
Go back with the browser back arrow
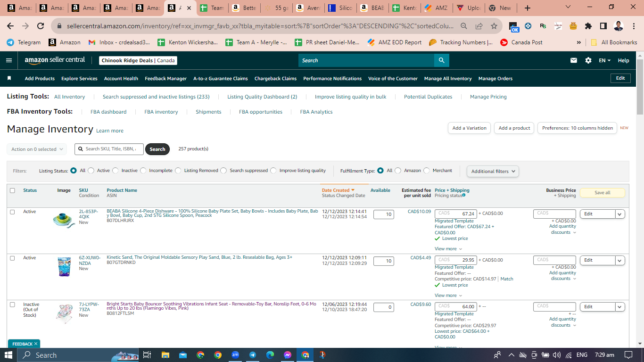[x=10, y=26]
